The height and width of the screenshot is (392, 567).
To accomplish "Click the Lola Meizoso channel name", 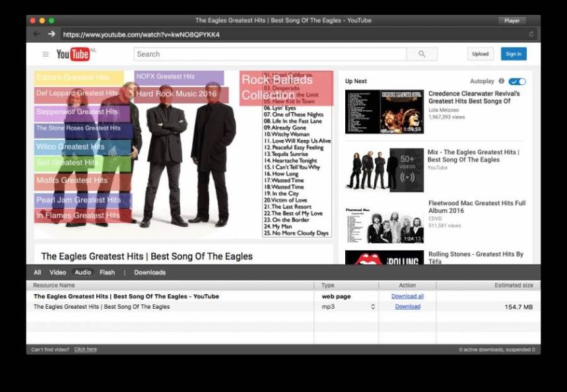I will coord(444,110).
